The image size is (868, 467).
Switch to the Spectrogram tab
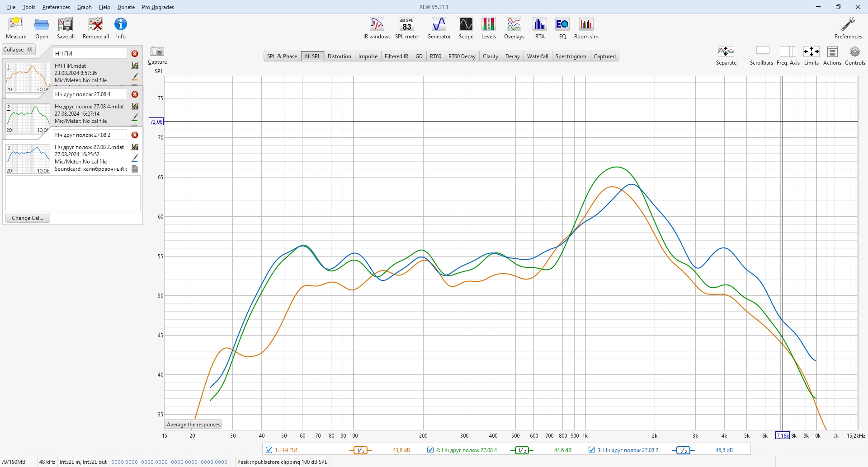571,56
